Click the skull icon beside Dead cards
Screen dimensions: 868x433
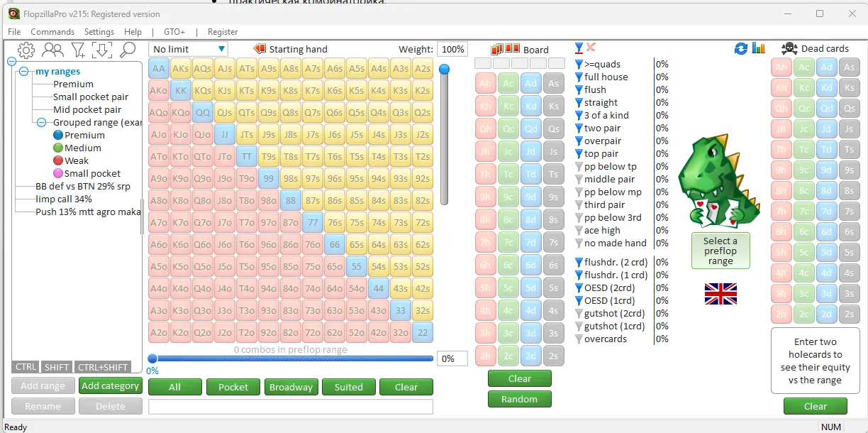[789, 48]
